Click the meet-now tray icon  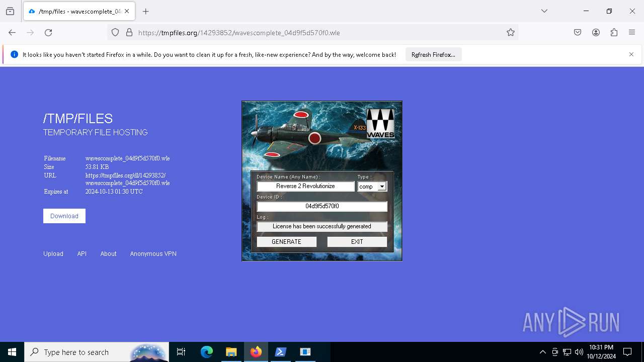pos(555,352)
